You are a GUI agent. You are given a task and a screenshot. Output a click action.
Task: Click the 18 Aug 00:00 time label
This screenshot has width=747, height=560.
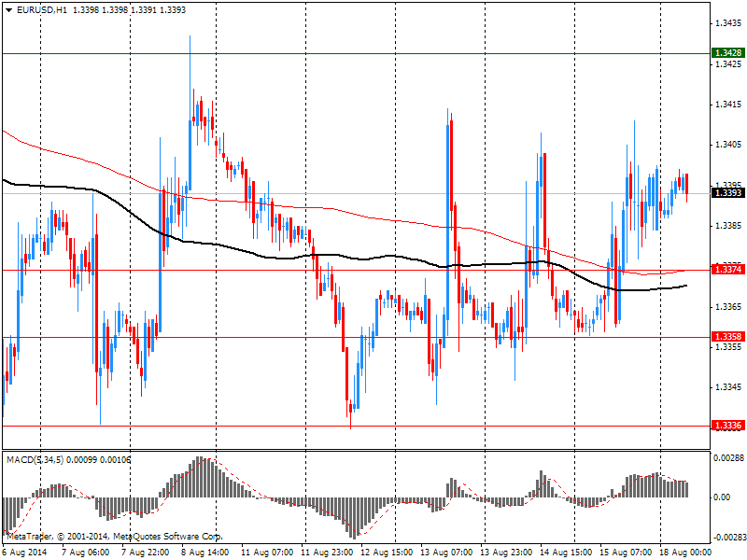click(x=685, y=553)
